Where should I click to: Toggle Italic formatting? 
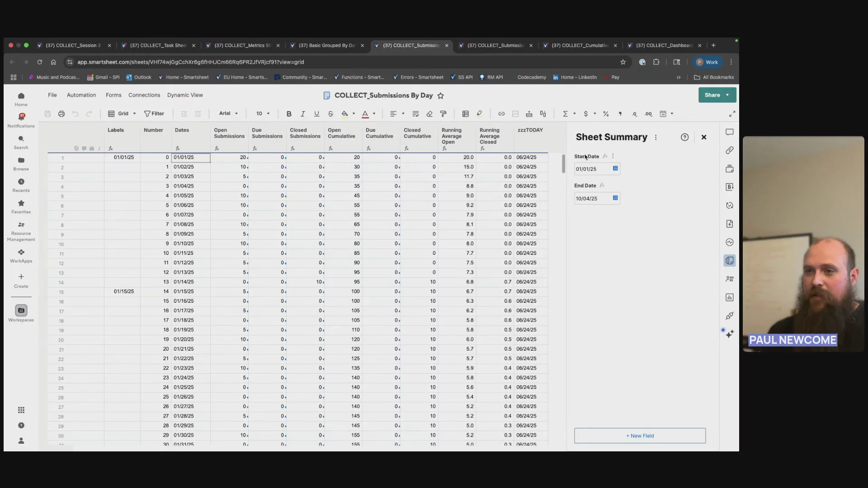coord(303,114)
